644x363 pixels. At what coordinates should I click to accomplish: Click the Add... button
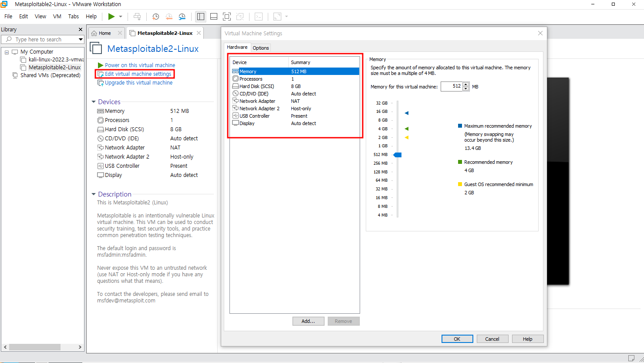(x=309, y=321)
